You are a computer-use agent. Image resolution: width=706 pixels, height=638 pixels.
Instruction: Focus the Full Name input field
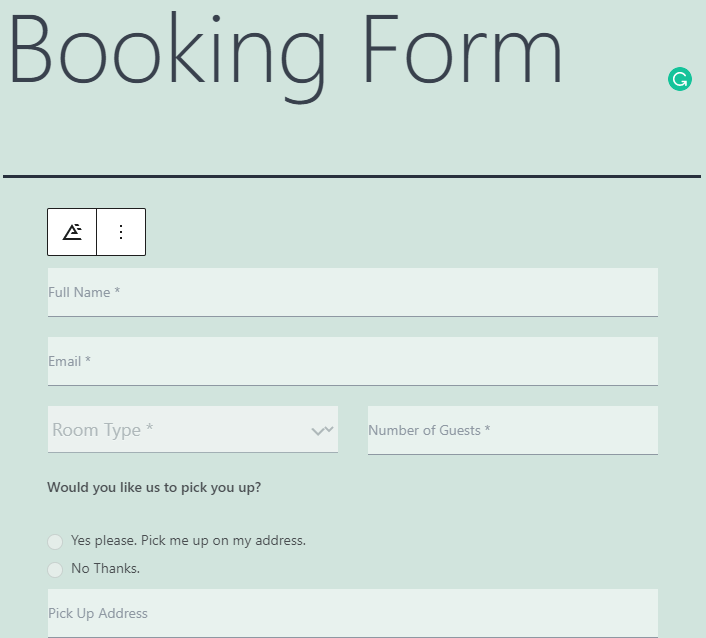(353, 292)
